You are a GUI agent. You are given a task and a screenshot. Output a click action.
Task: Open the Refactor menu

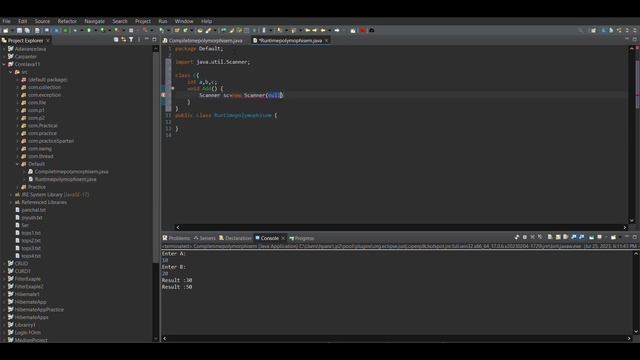[67, 21]
